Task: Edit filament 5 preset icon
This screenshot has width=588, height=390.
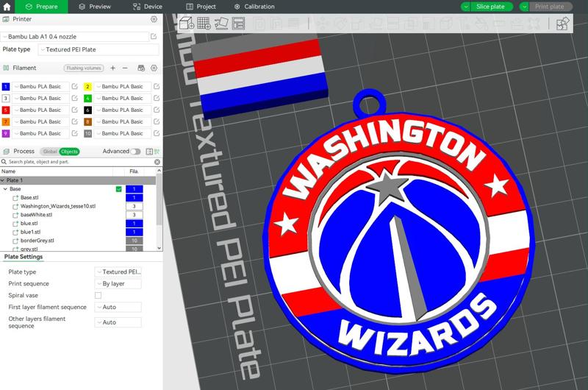Action: click(75, 110)
